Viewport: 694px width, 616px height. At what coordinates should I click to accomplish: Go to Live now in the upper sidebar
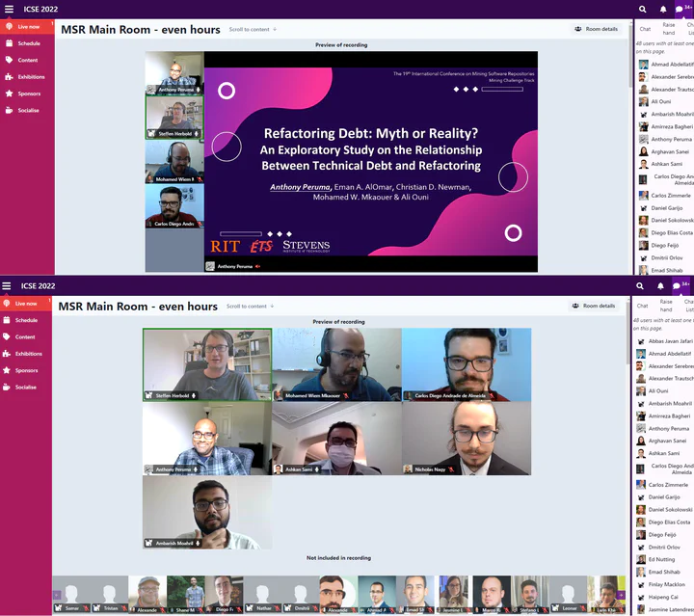coord(26,27)
